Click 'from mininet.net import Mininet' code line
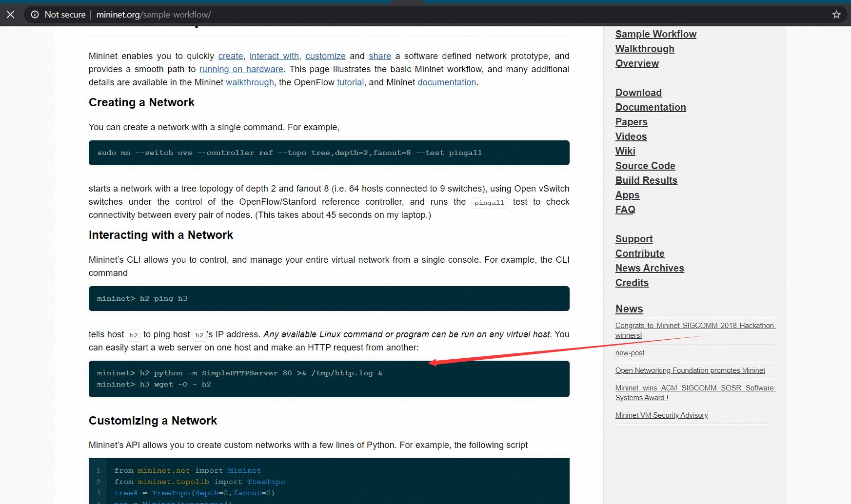Screen dimensions: 851x504 click(x=188, y=471)
